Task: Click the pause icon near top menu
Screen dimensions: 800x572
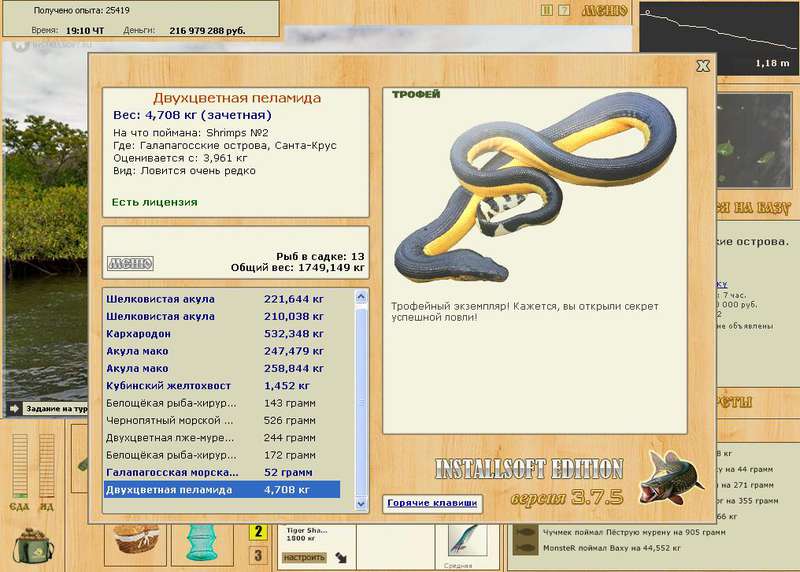Action: [x=546, y=10]
